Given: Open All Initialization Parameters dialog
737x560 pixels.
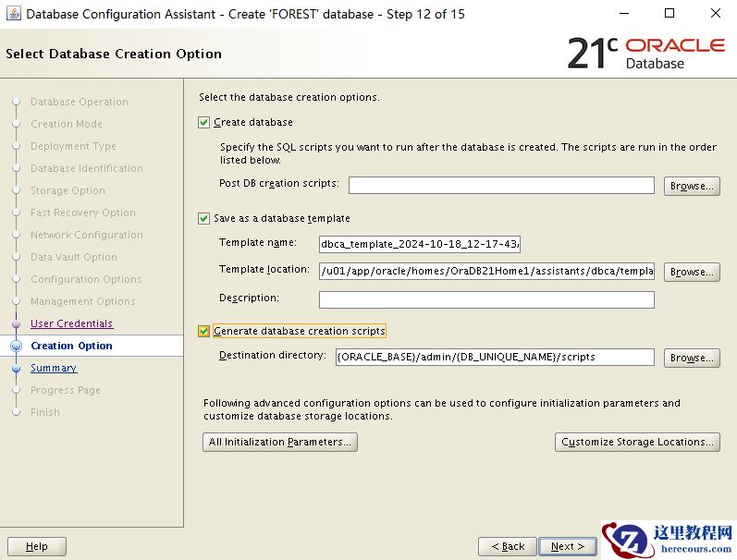Looking at the screenshot, I should tap(279, 442).
